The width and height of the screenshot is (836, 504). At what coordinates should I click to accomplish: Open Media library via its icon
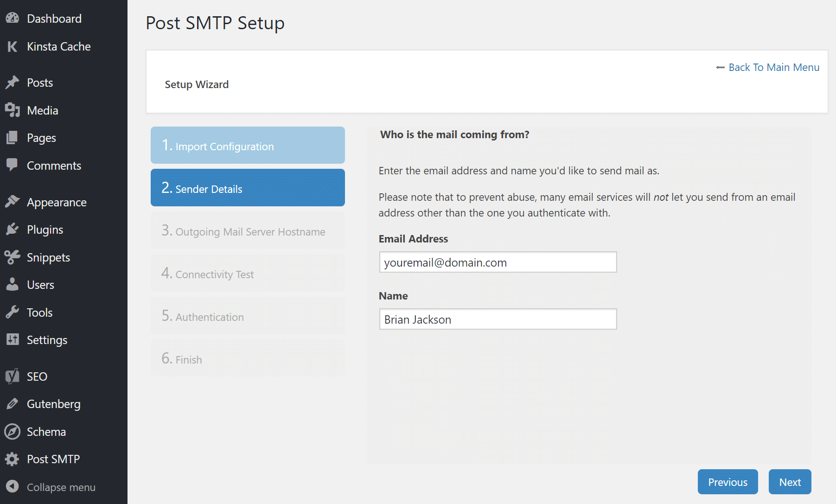click(x=13, y=110)
